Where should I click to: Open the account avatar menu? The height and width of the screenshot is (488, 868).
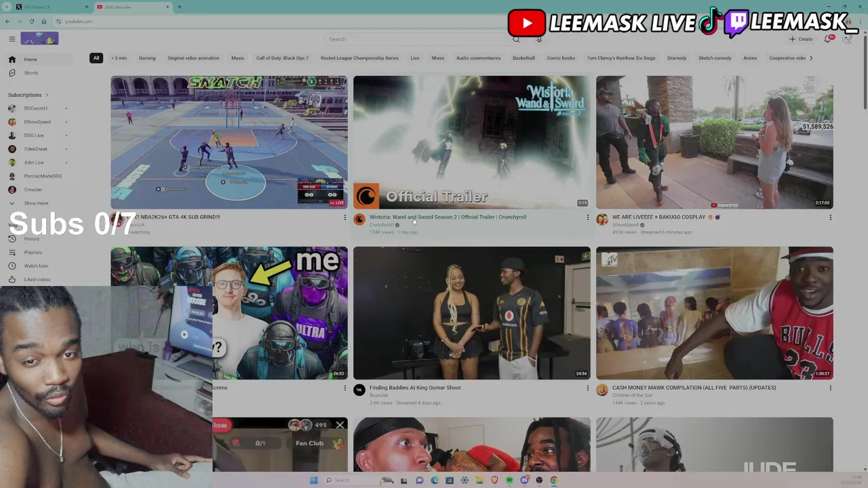847,39
